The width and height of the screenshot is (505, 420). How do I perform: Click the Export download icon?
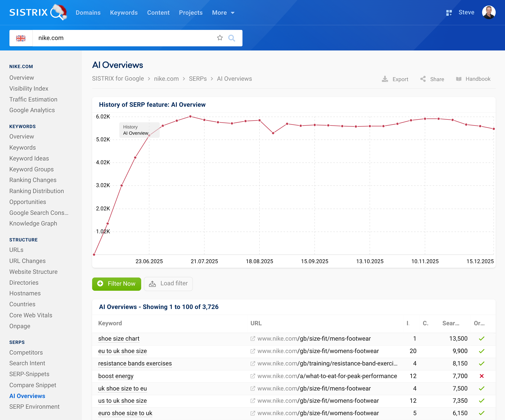[x=385, y=79]
